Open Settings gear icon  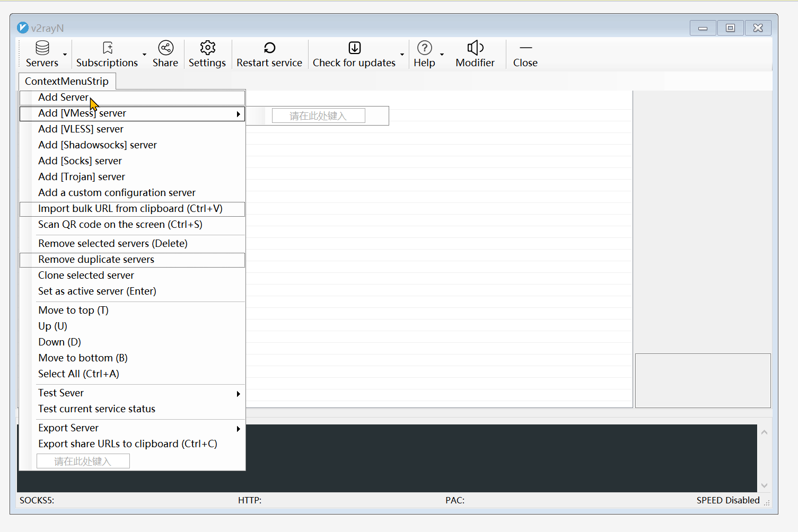point(207,48)
